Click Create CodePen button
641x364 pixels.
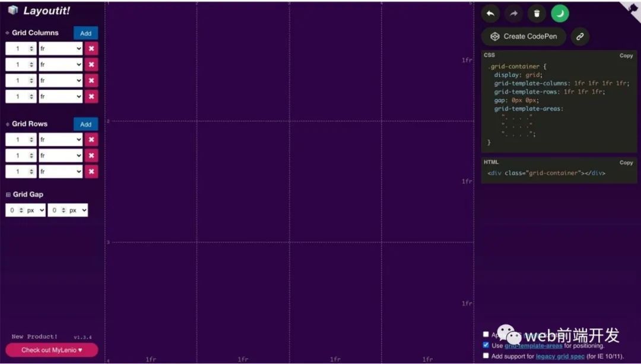tap(523, 36)
